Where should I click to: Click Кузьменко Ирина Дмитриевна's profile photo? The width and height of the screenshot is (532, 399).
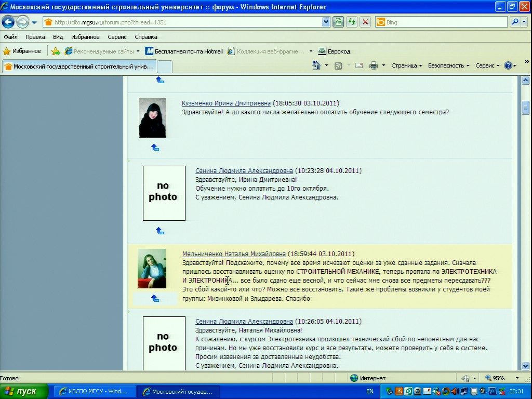point(152,118)
